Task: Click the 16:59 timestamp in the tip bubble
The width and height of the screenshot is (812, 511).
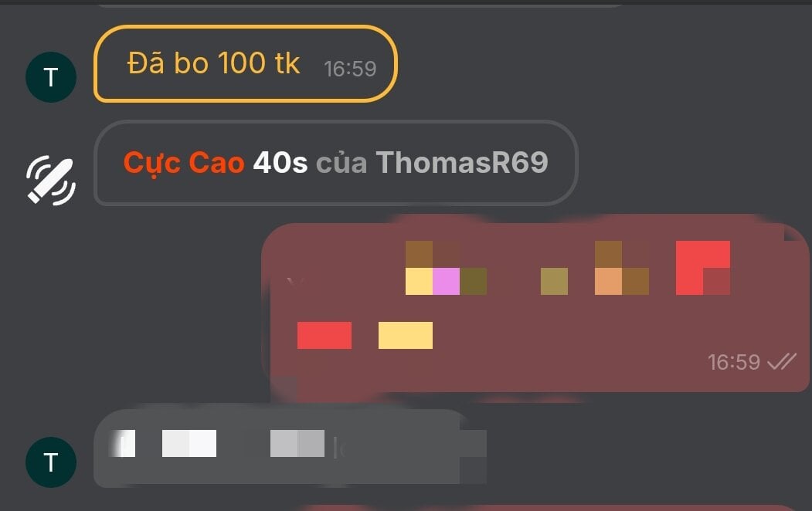Action: tap(350, 69)
